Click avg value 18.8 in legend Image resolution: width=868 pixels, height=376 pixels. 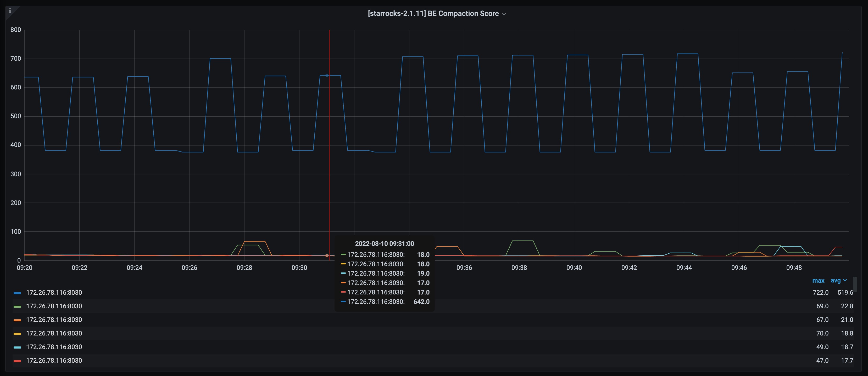pos(847,333)
